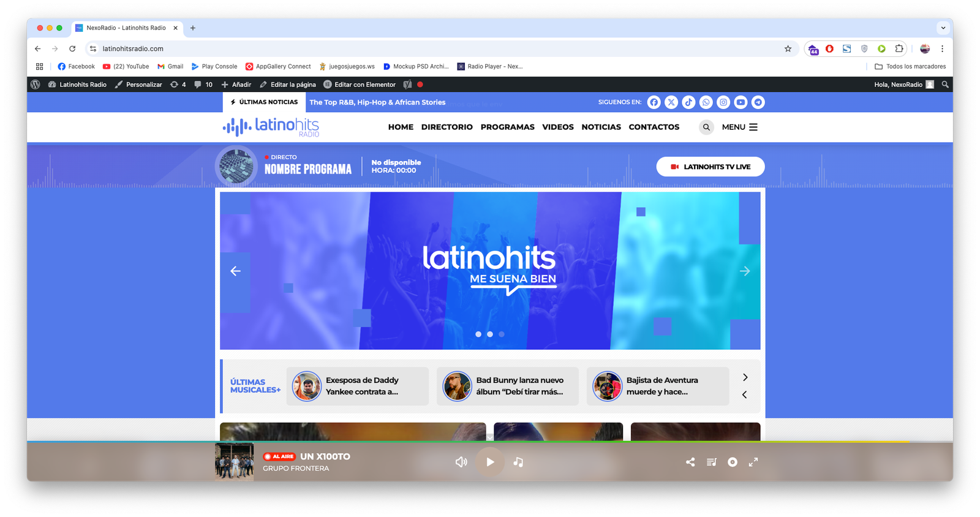980x517 pixels.
Task: Open the TikTok social icon
Action: [688, 102]
